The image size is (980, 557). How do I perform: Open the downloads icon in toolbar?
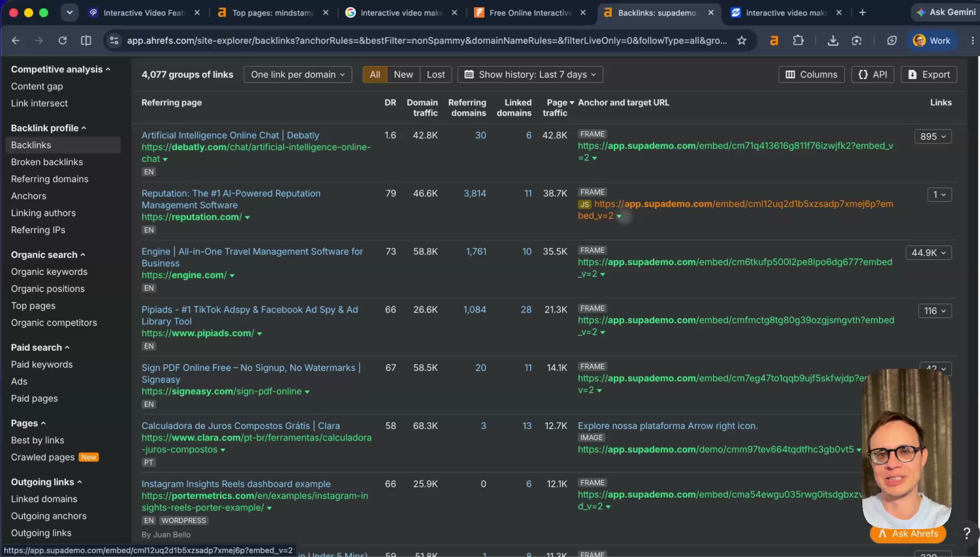point(832,40)
